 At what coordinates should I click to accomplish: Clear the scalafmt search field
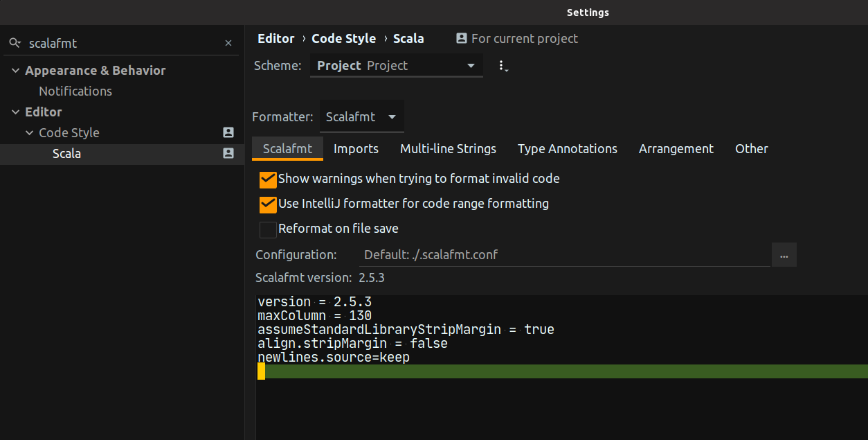[x=228, y=43]
